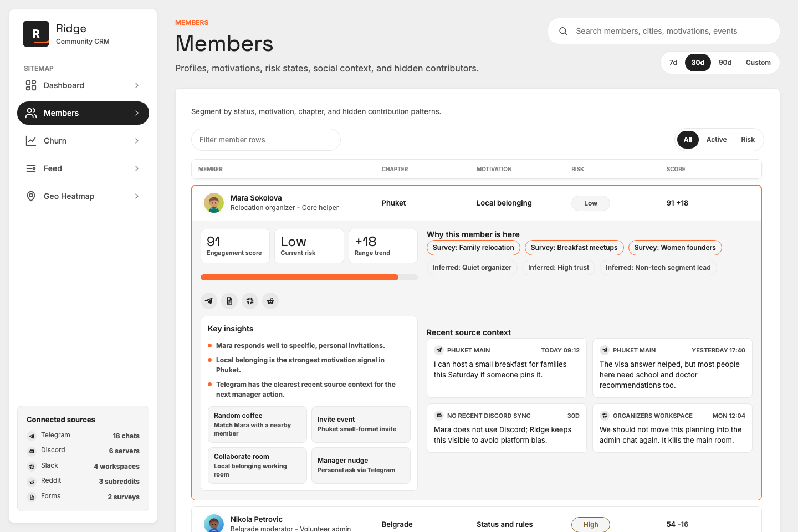Click the Random coffee action
This screenshot has height=532, width=798.
tap(257, 424)
